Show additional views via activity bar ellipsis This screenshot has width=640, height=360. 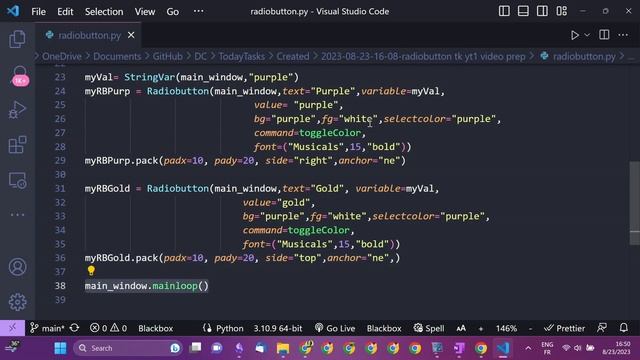point(17,215)
